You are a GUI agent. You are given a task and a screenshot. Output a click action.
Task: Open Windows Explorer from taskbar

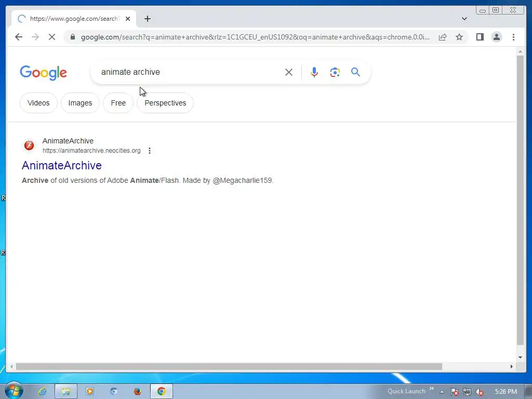66,392
